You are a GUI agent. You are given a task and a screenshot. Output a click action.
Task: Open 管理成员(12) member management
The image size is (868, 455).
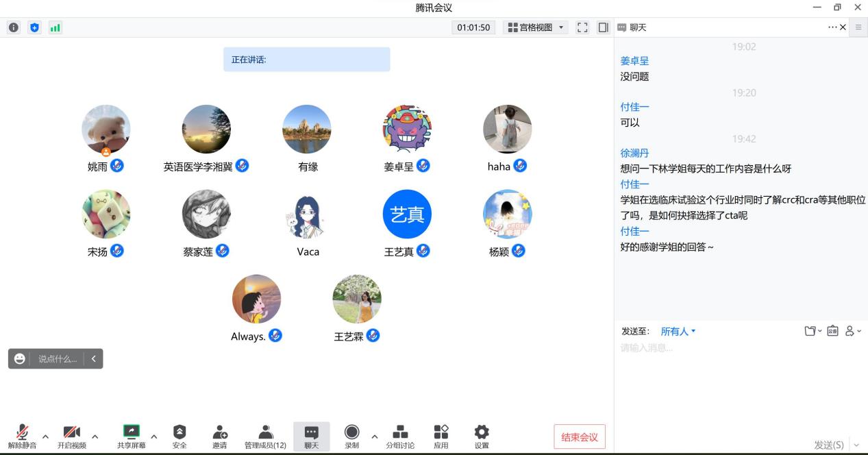[x=265, y=432]
